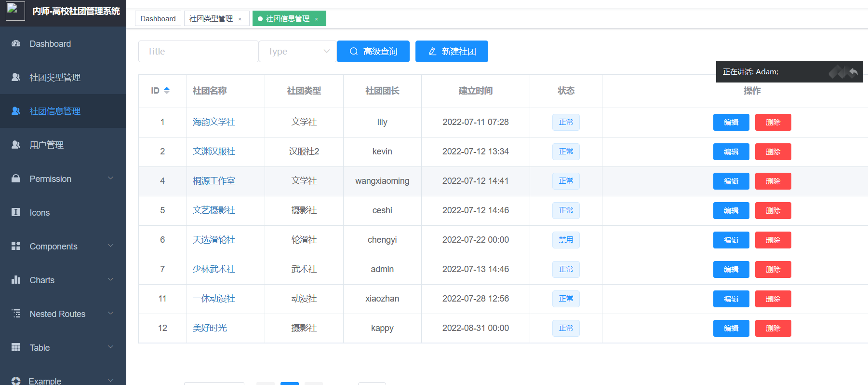Viewport: 868px width, 385px height.
Task: Click the 用户管理 sidebar user icon
Action: click(16, 145)
